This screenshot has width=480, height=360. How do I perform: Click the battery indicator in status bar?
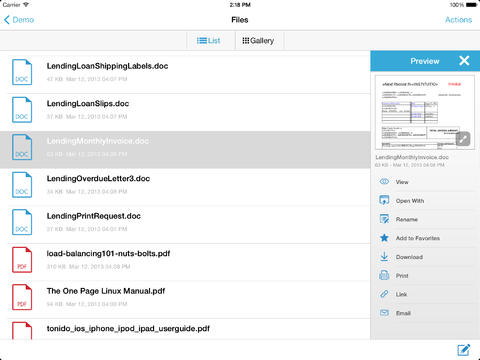point(472,5)
